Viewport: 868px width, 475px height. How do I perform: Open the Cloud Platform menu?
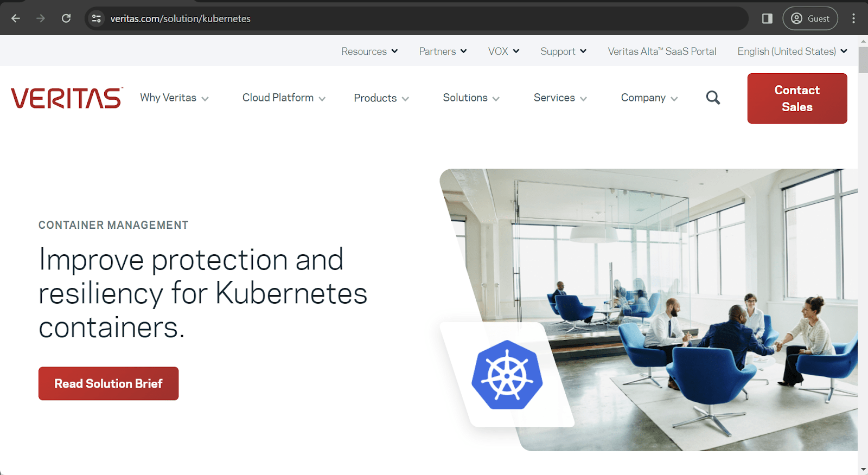284,98
